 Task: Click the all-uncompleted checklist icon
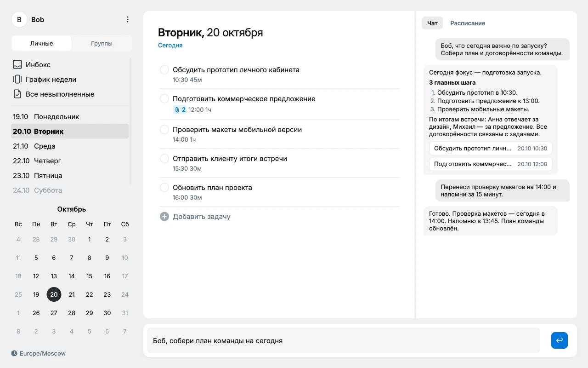(x=17, y=94)
